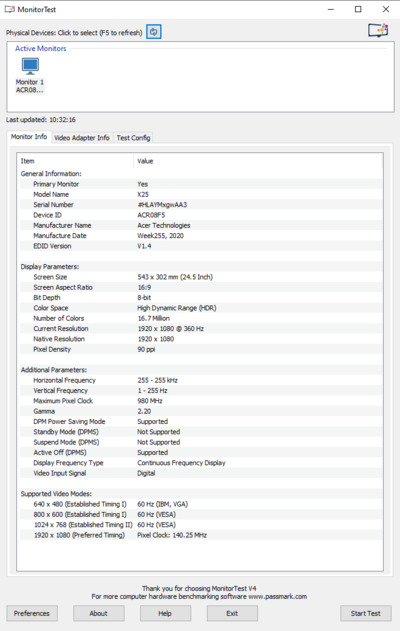The width and height of the screenshot is (400, 631).
Task: Click the Current Resolution row
Action: (x=200, y=329)
